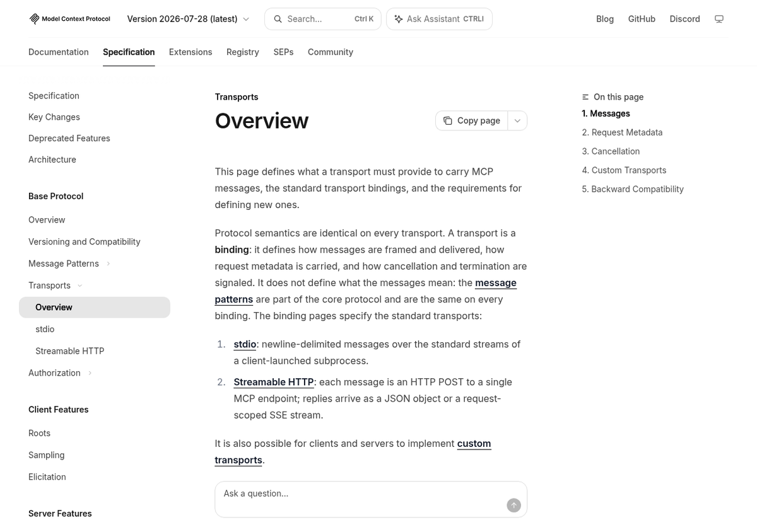757x532 pixels.
Task: Select the Specification tab
Action: coord(129,52)
